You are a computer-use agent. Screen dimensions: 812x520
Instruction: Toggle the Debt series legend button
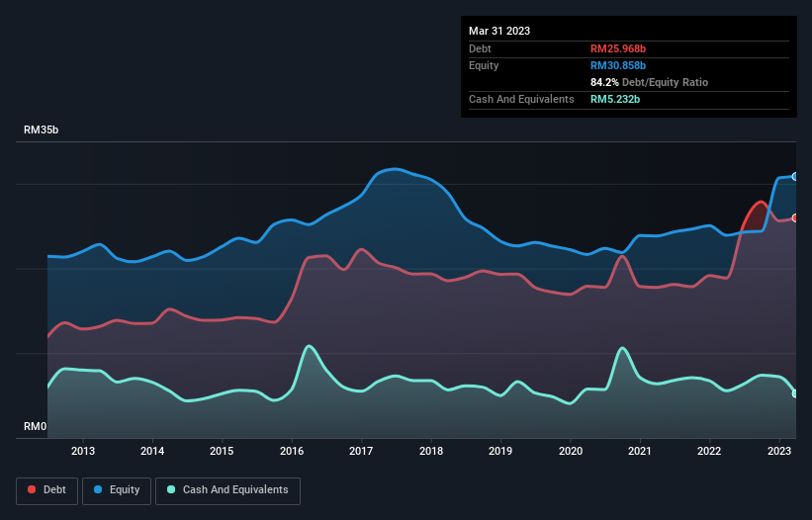(47, 490)
